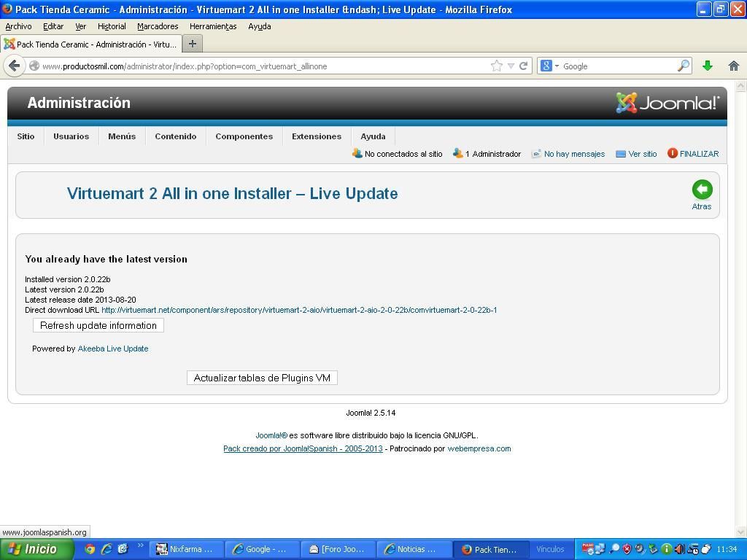Open the Google search engine selector dropdown
Screen dimensions: 747x560
(x=550, y=66)
